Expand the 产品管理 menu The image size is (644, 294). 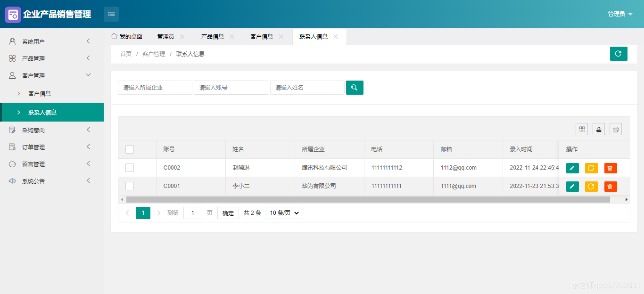(88, 58)
